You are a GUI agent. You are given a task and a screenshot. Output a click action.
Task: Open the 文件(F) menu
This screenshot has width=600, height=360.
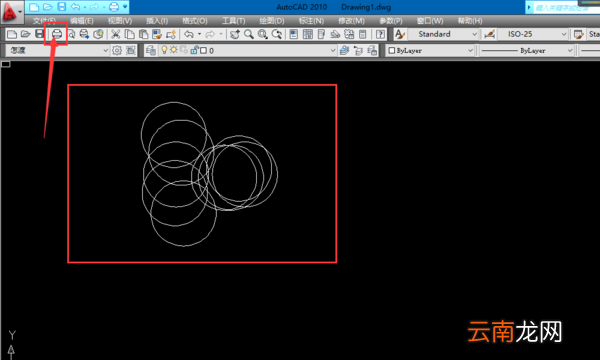(44, 21)
